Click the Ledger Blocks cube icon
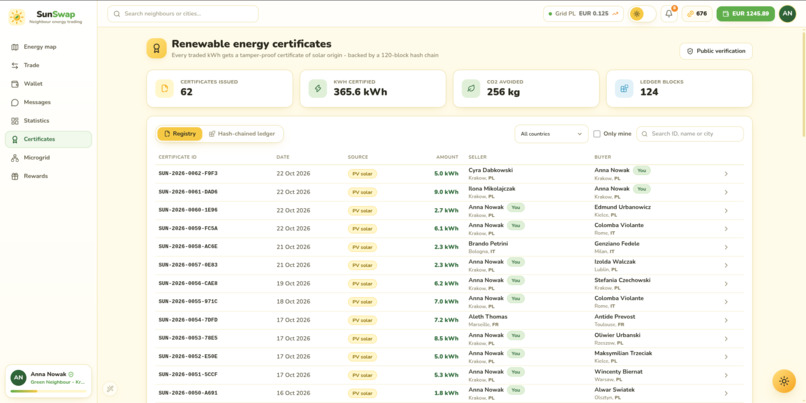806x403 pixels. 624,88
